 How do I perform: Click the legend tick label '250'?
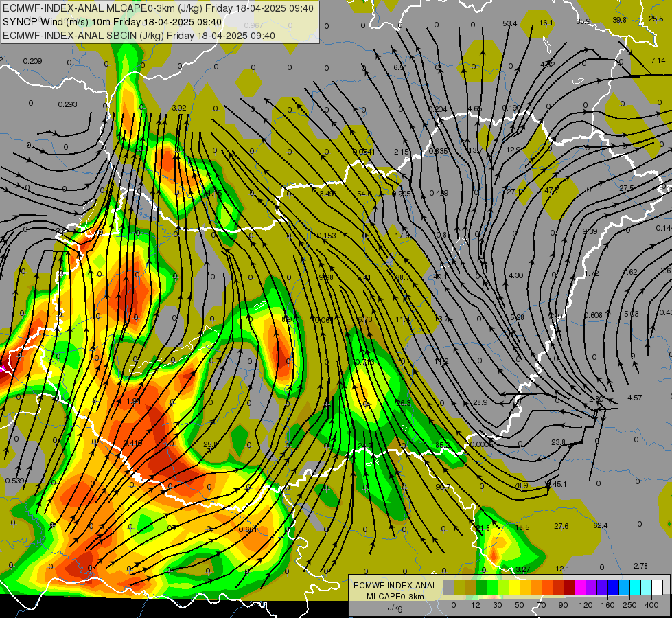[x=629, y=605]
